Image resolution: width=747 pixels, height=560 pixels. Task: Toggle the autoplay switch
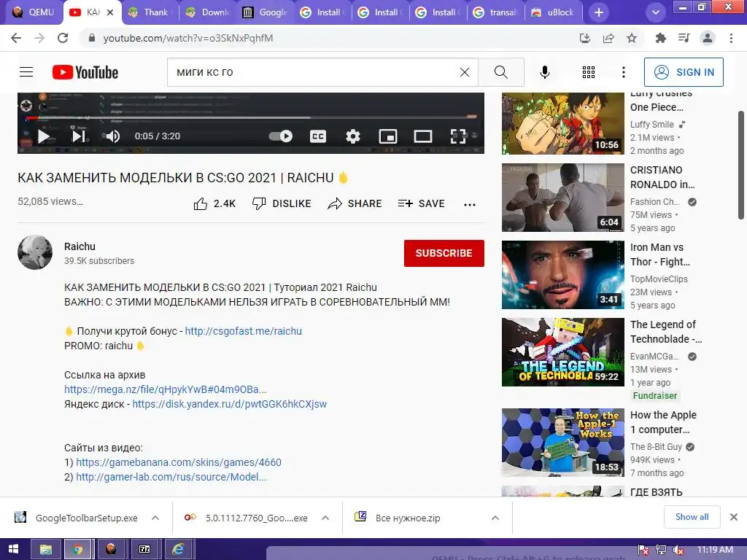(281, 136)
